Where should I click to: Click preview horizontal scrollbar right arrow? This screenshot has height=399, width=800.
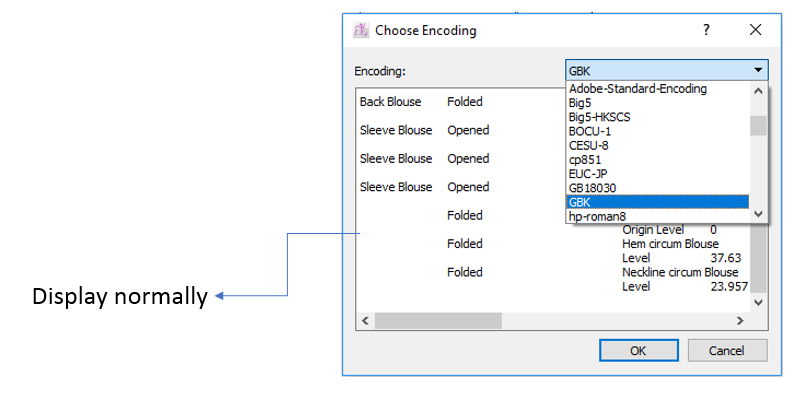pos(740,321)
